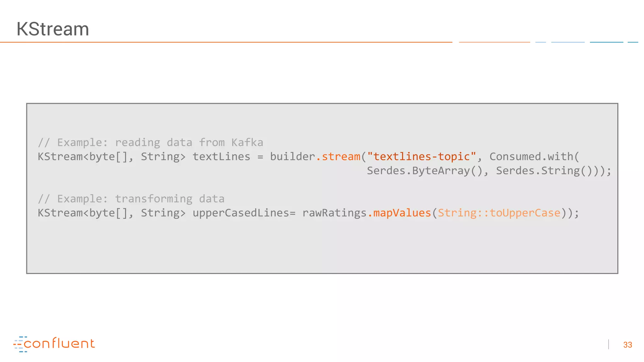Click the slide number 33
644x362 pixels.
coord(627,345)
